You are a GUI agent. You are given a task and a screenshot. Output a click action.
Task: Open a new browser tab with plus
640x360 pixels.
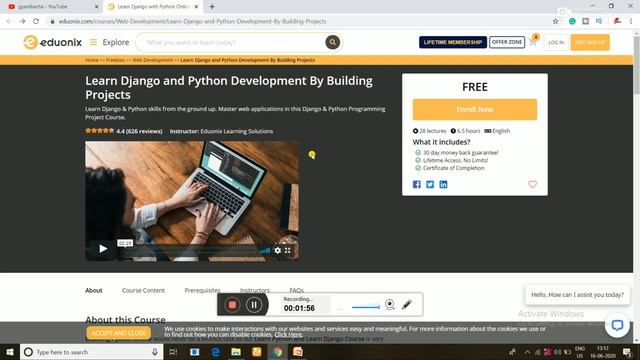[x=212, y=7]
